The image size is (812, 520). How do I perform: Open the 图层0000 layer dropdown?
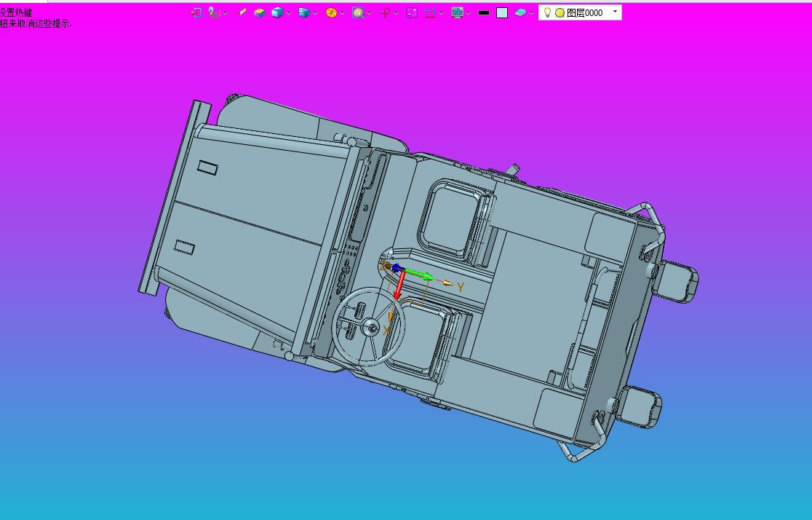coord(616,12)
